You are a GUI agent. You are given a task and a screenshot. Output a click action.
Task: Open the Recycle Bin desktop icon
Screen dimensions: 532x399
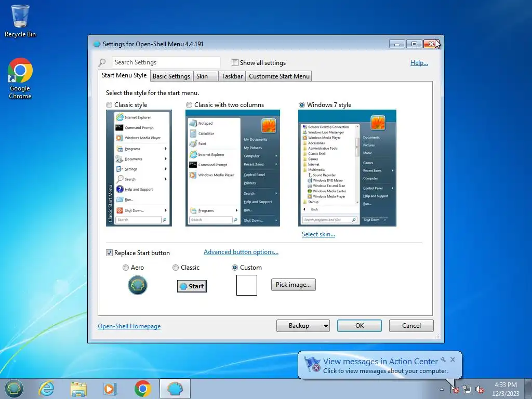click(x=20, y=21)
